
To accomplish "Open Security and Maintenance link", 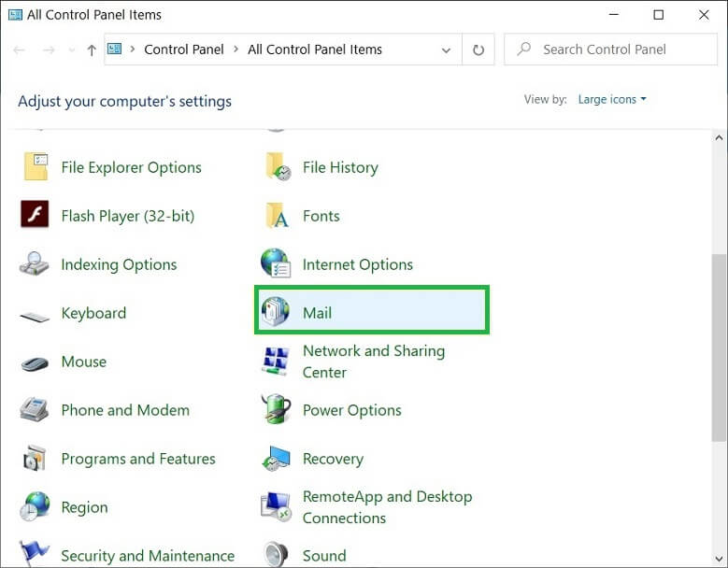I will pos(148,556).
